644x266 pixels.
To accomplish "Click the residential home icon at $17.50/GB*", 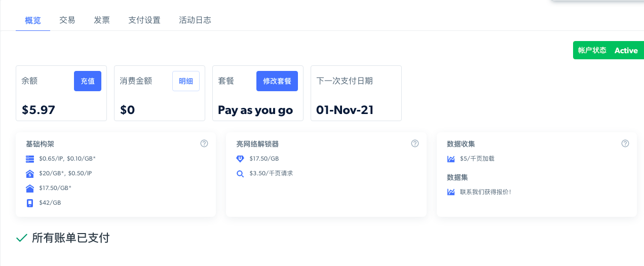I will 29,188.
